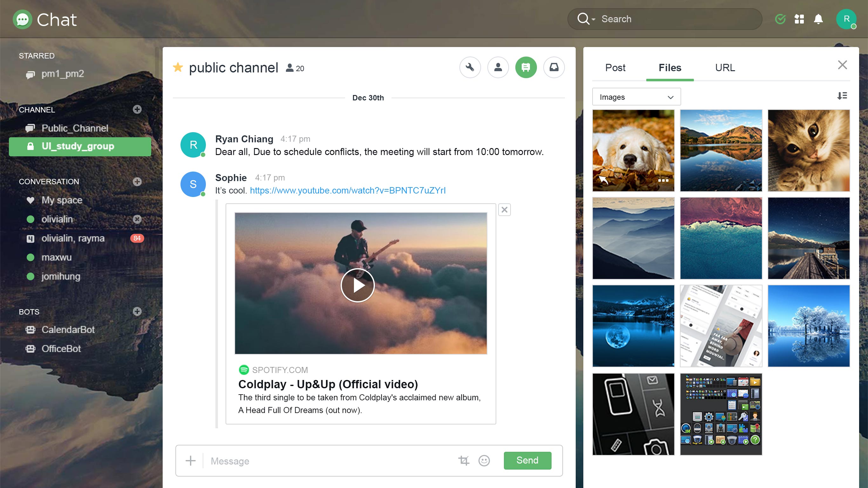Open the red and teal aerial thumbnail
This screenshot has width=868, height=488.
click(x=721, y=238)
